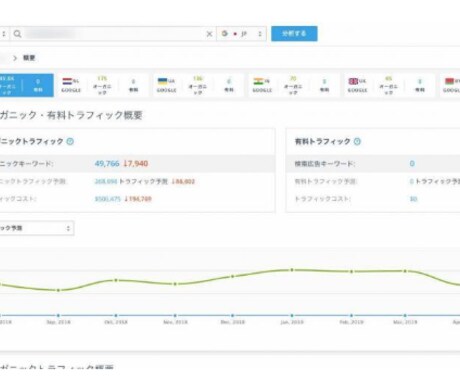Image resolution: width=460 pixels, height=380 pixels.
Task: Click the Sep 2018 point on the blue line
Action: coord(58,315)
